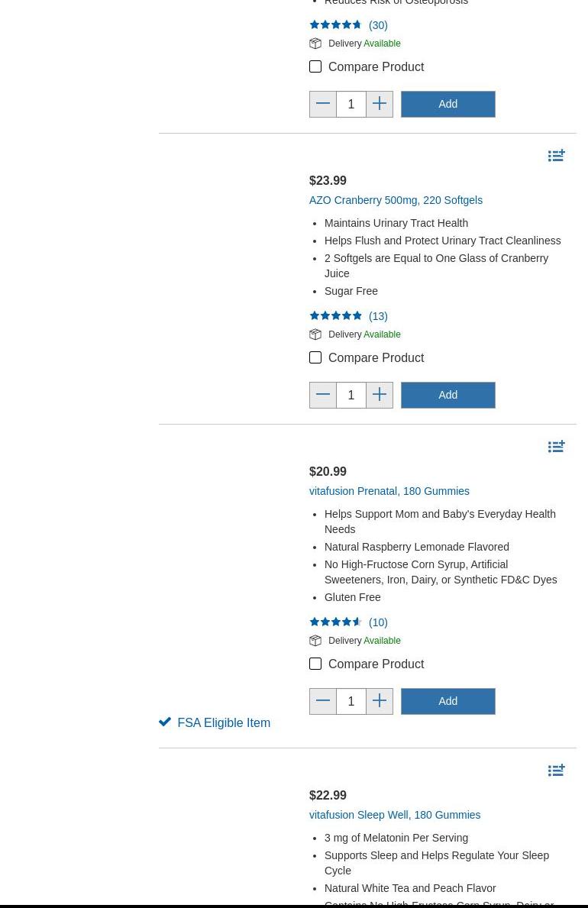Screen dimensions: 588x908
Task: Increase quantity for vitafusion Prenatal gummies
Action: coord(380,701)
